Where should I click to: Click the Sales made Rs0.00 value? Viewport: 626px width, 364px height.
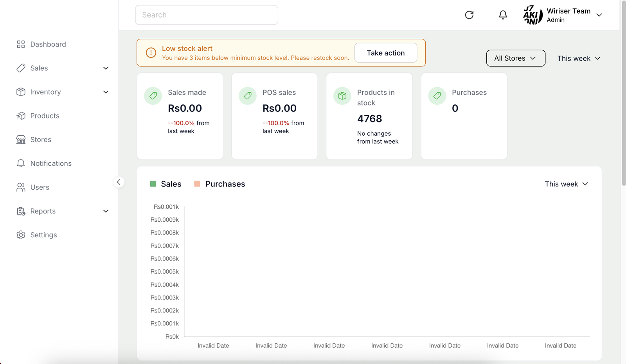[185, 108]
